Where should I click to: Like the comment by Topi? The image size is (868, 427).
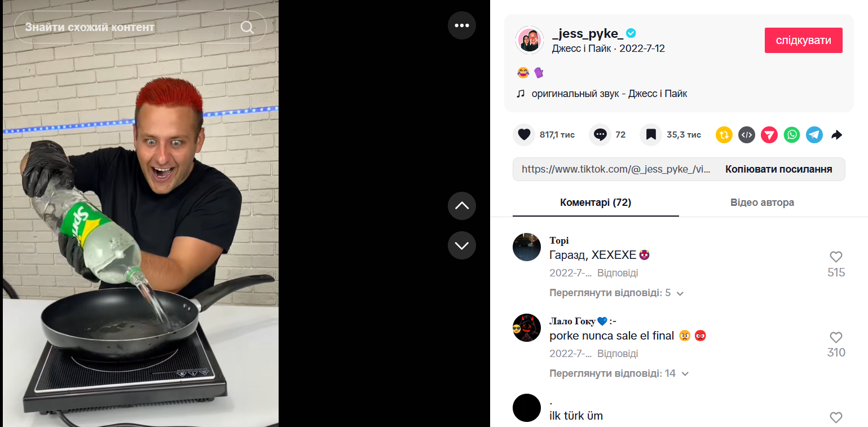(x=836, y=257)
